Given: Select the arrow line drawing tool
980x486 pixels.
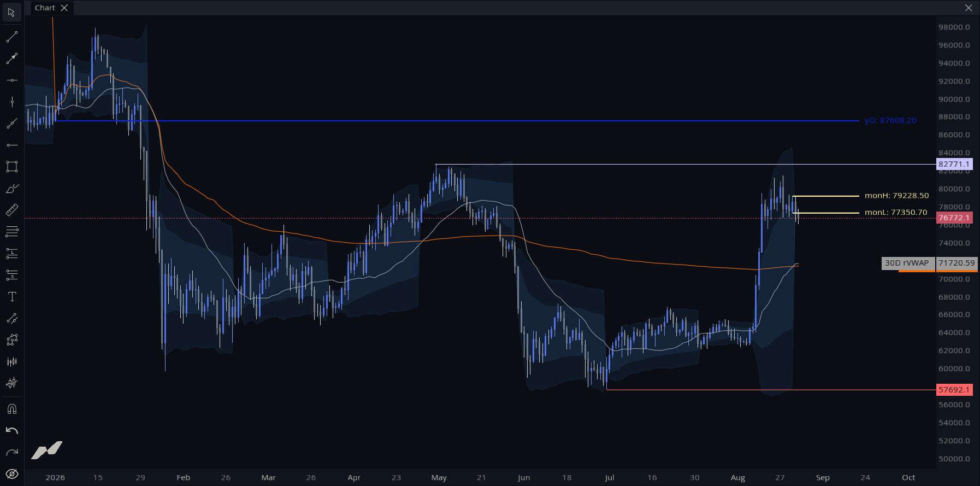Looking at the screenshot, I should [x=11, y=58].
